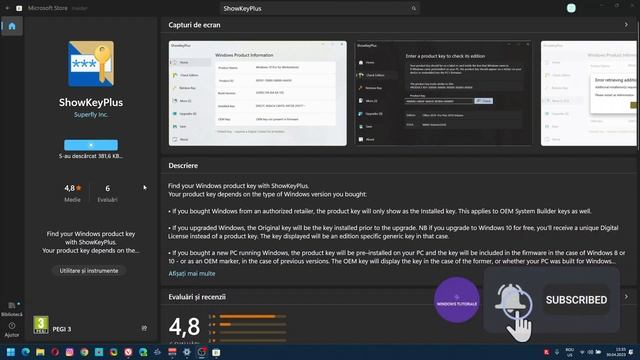
Task: Click the share icon beside PEGI 3
Action: click(144, 328)
